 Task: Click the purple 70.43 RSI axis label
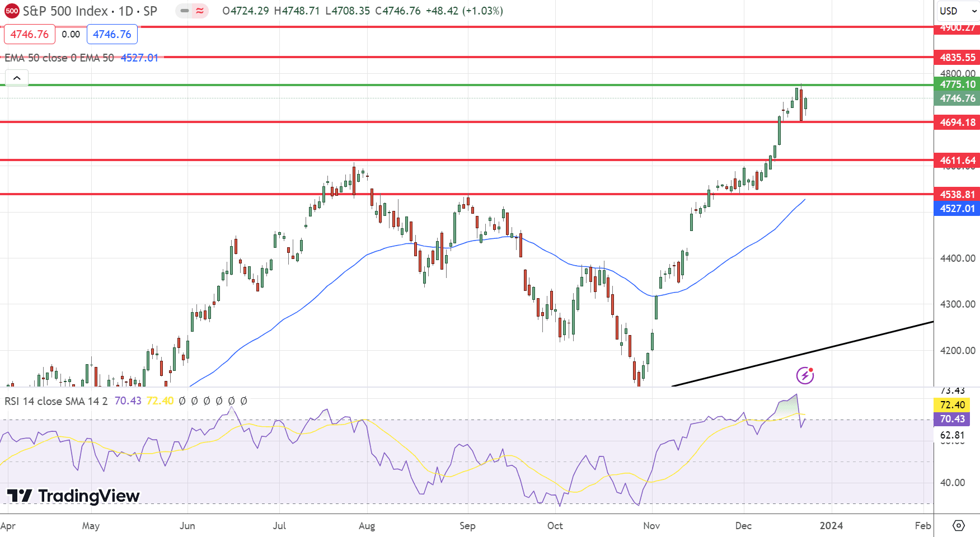point(952,419)
